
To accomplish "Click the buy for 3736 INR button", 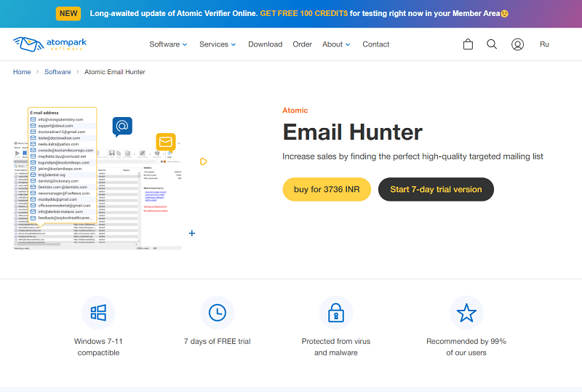I will tap(327, 189).
